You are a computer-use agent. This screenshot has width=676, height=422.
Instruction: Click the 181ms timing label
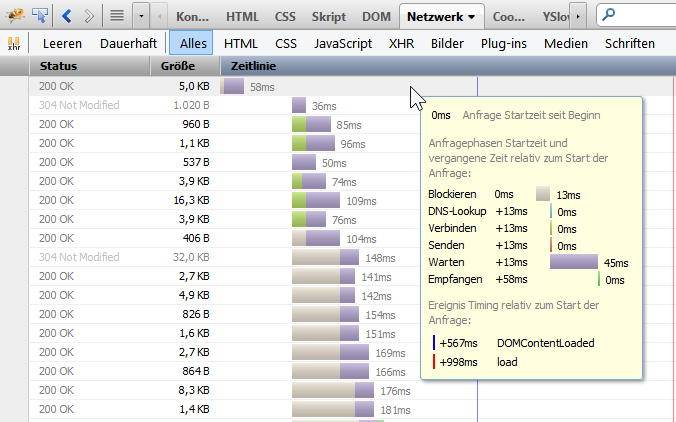pyautogui.click(x=395, y=410)
